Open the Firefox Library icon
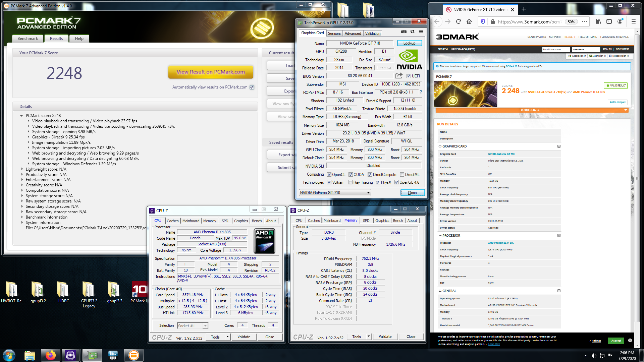 click(598, 22)
